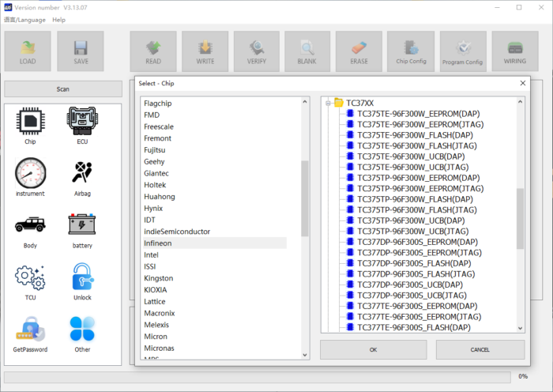
Task: Close the Select - Chip dialog
Action: pyautogui.click(x=523, y=83)
